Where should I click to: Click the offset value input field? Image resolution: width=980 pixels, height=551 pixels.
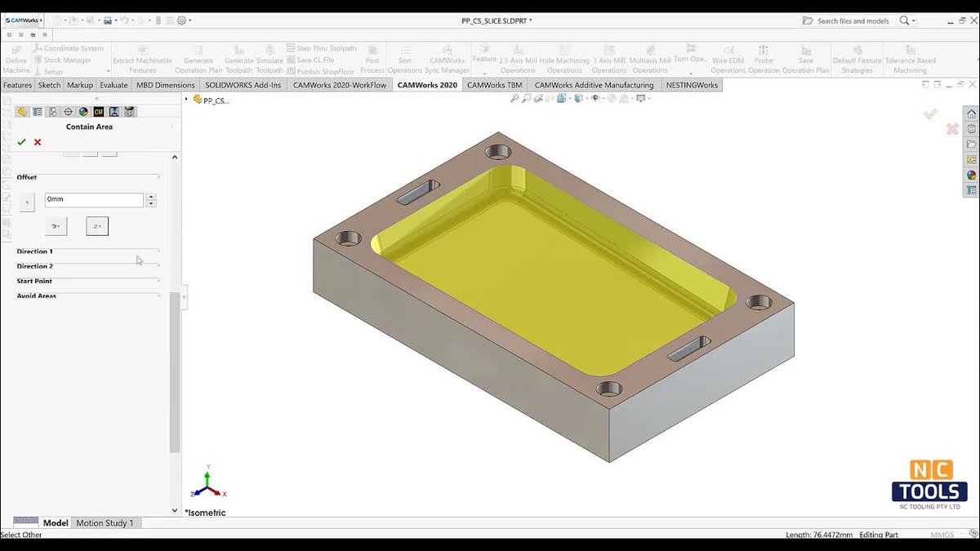pos(94,199)
